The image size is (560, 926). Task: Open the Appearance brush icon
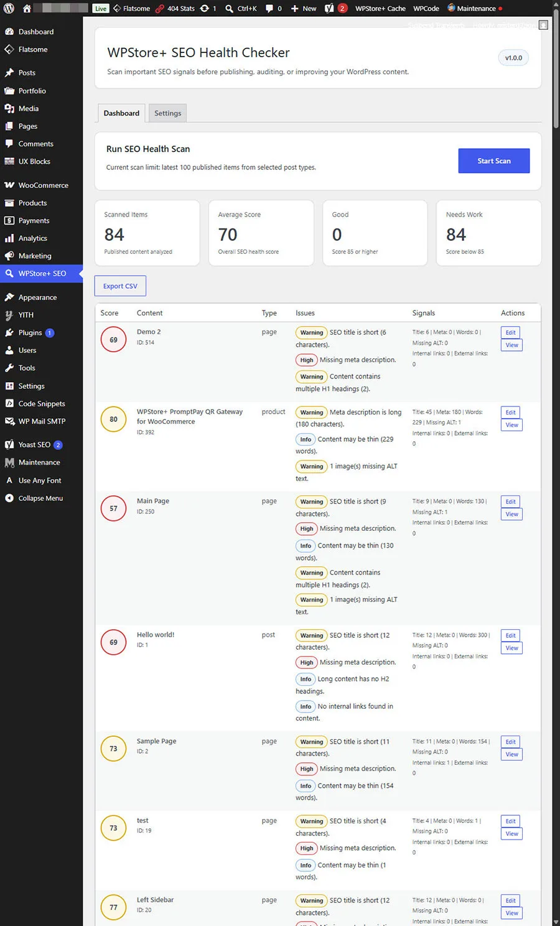(9, 297)
